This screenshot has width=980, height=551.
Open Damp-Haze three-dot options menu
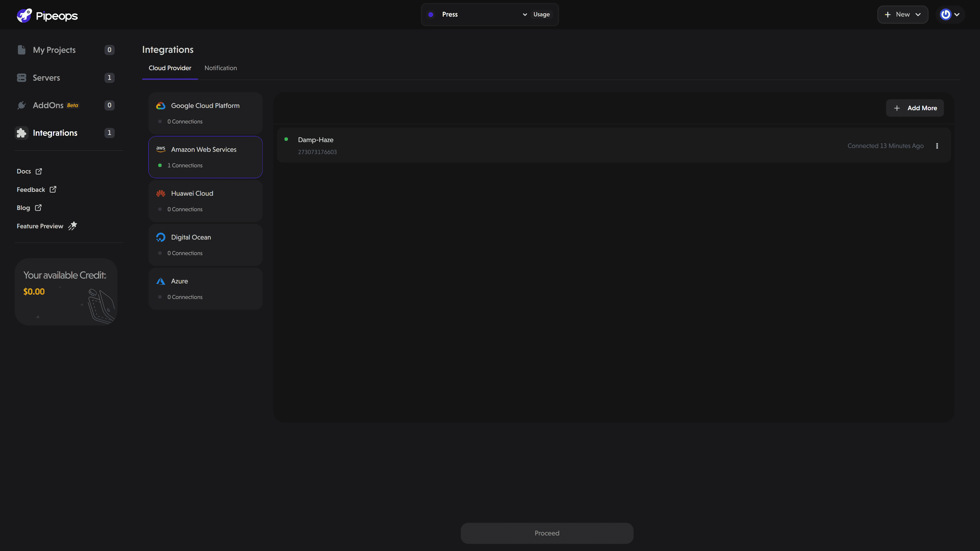(x=937, y=146)
